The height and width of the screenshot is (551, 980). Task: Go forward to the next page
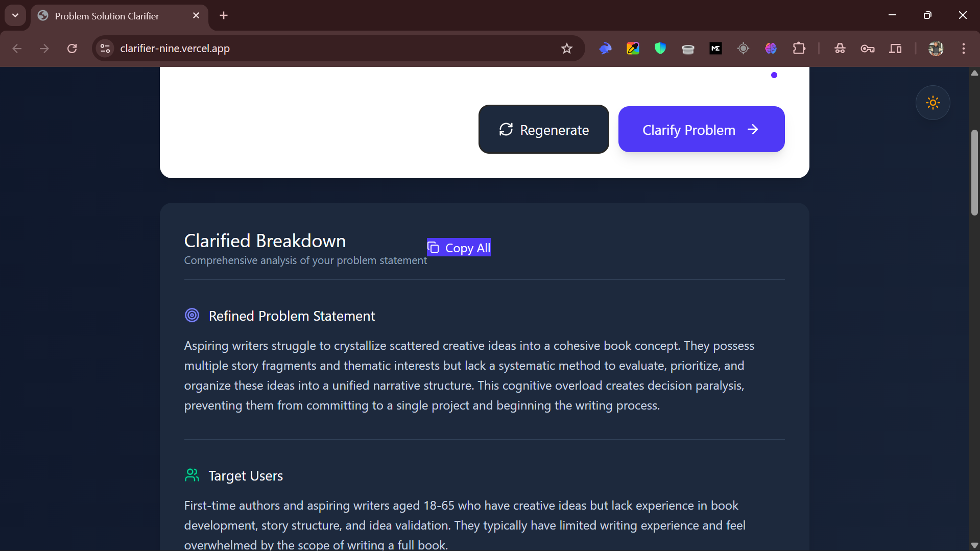click(x=44, y=49)
